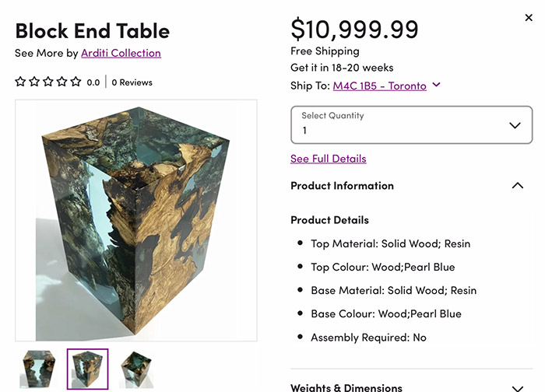Click the second rating star
This screenshot has height=392, width=545.
pos(34,82)
